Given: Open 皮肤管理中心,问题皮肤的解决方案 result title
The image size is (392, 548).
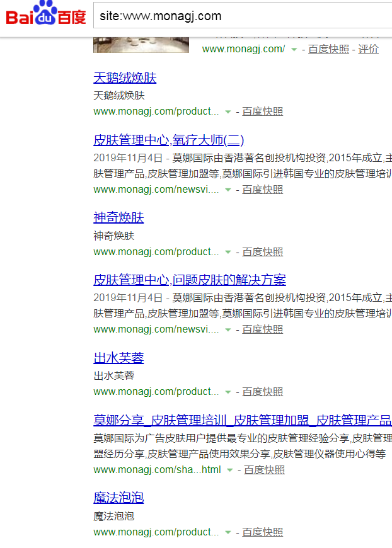Looking at the screenshot, I should tap(190, 280).
